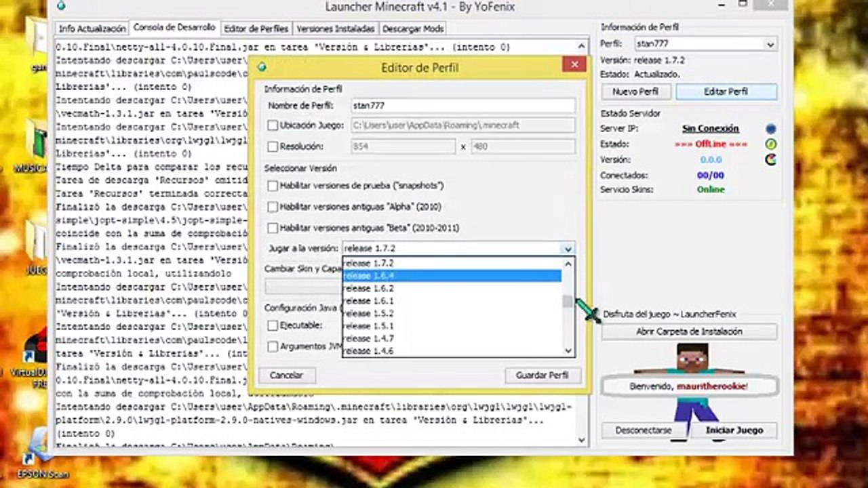Viewport: 868px width, 488px height.
Task: Select release 1.4.7 from version list
Action: (x=452, y=338)
